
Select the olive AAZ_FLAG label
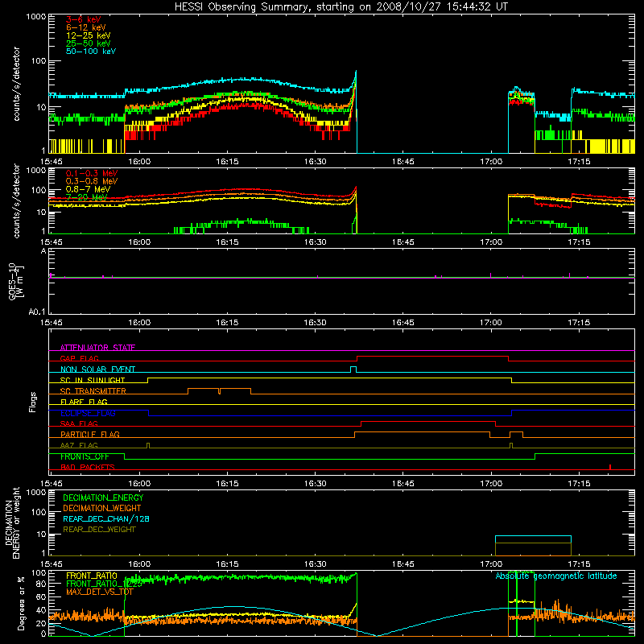(x=79, y=445)
